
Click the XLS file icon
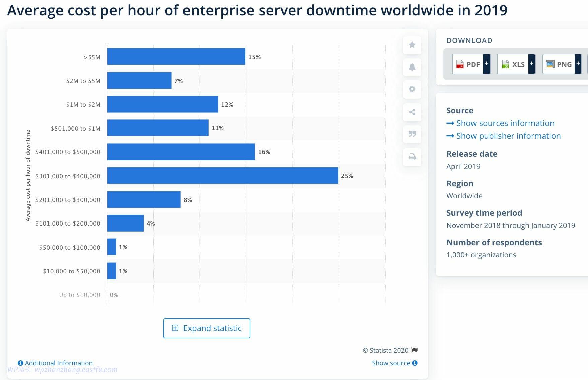(x=505, y=64)
